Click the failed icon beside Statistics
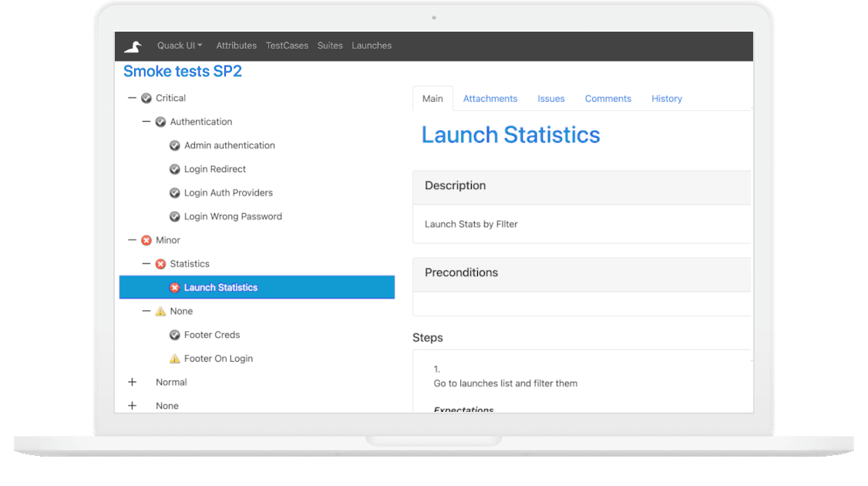This screenshot has width=868, height=486. [160, 264]
